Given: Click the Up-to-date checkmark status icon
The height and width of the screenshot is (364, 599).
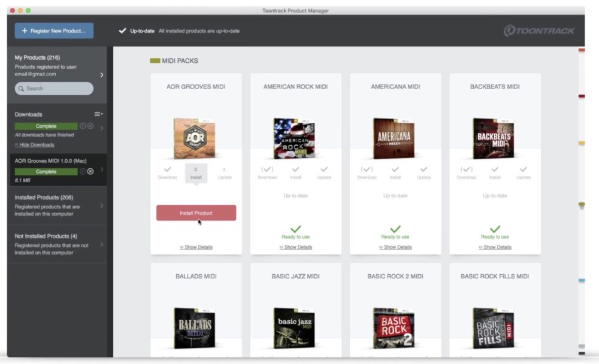Looking at the screenshot, I should (x=123, y=31).
